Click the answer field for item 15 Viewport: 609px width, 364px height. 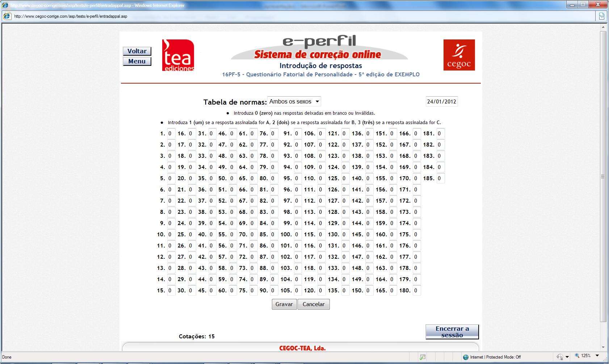pyautogui.click(x=171, y=291)
